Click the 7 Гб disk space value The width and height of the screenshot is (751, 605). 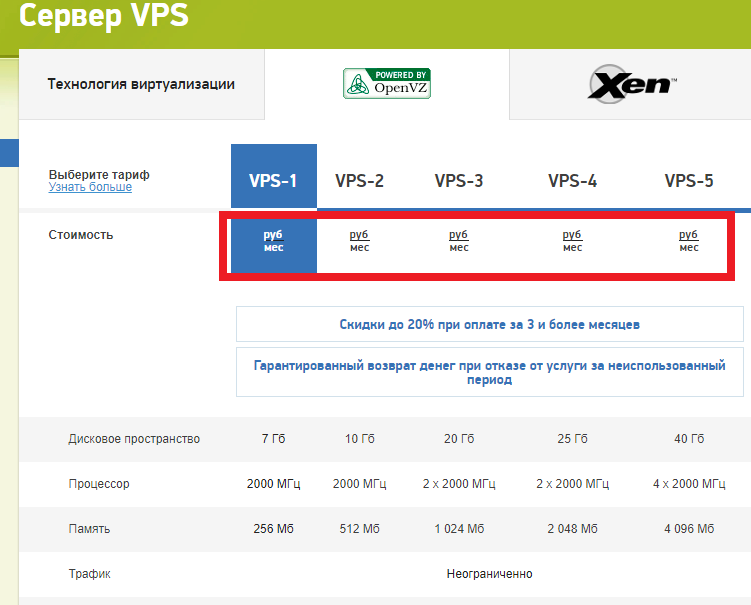273,439
